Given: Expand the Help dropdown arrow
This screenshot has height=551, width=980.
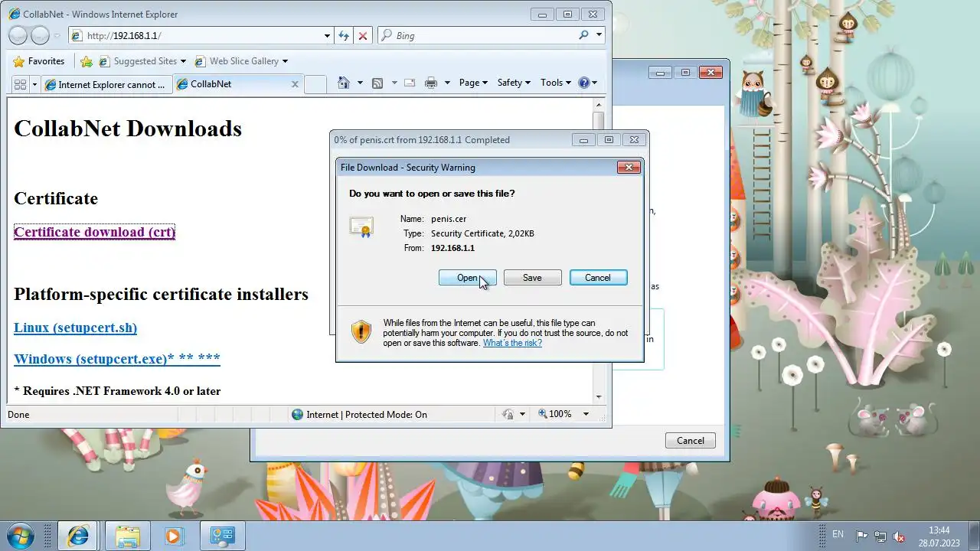Looking at the screenshot, I should click(x=594, y=83).
